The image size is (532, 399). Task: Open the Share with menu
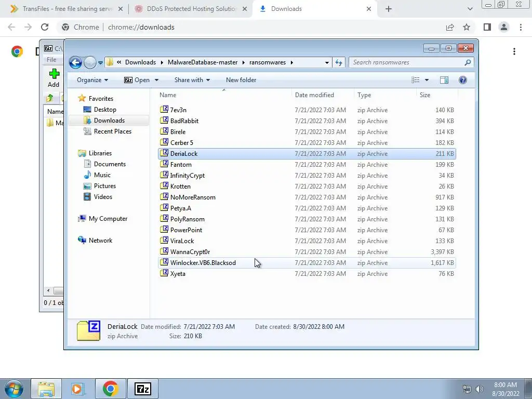click(192, 80)
